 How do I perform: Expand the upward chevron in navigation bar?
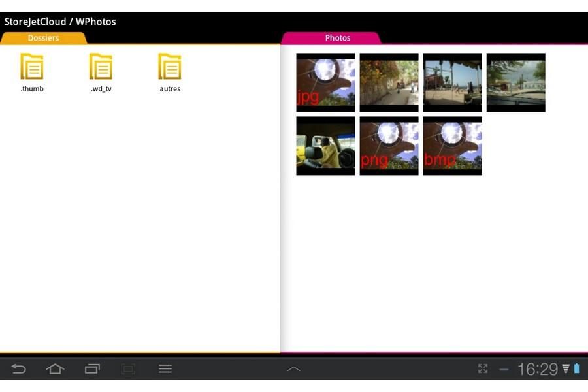(x=293, y=369)
